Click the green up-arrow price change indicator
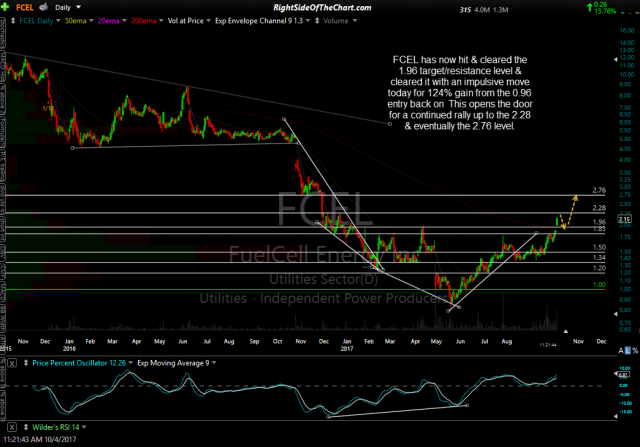The width and height of the screenshot is (640, 447). (x=589, y=7)
